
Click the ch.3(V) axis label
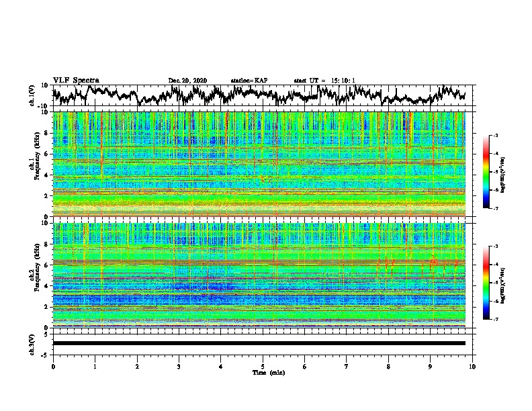coord(32,345)
